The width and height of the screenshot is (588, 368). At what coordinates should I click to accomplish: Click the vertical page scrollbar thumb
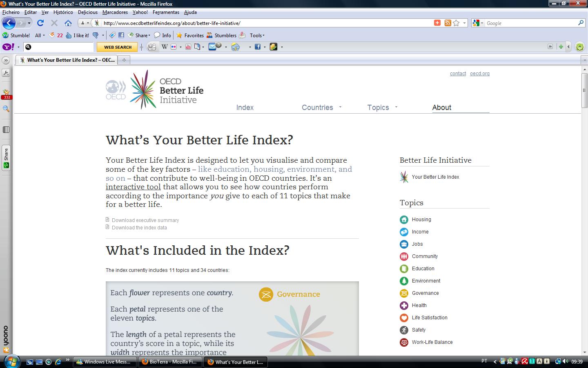pos(584,90)
